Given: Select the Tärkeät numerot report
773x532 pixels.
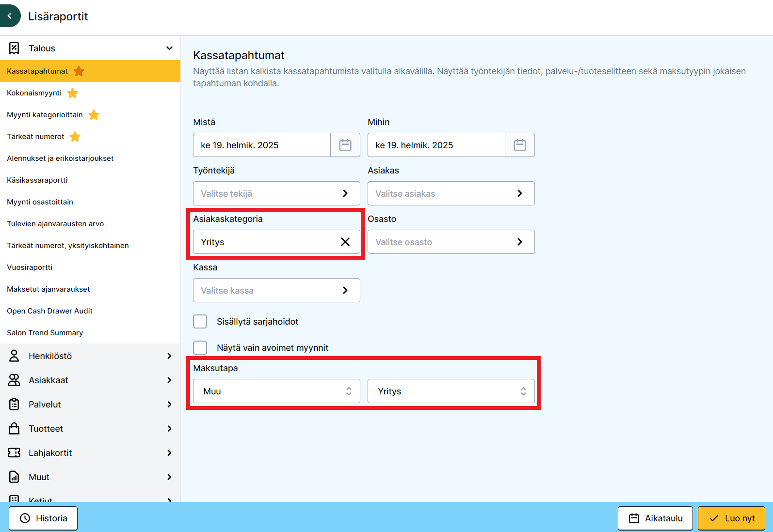Looking at the screenshot, I should (90, 137).
